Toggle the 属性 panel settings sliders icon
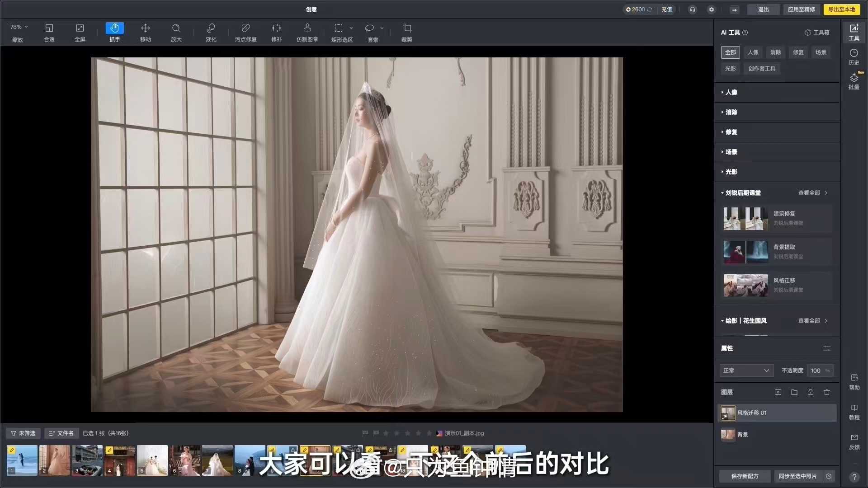 pos(827,348)
